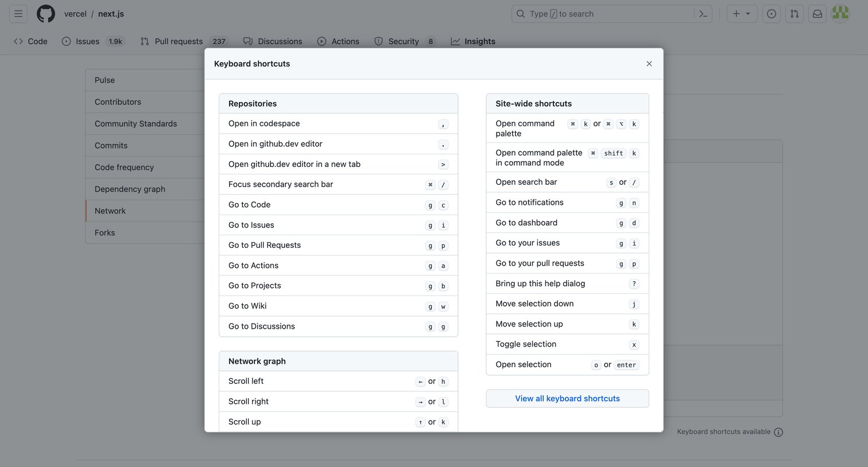Click the 'Scroll left' shortcut text
Viewport: 868px width, 467px height.
tap(246, 381)
